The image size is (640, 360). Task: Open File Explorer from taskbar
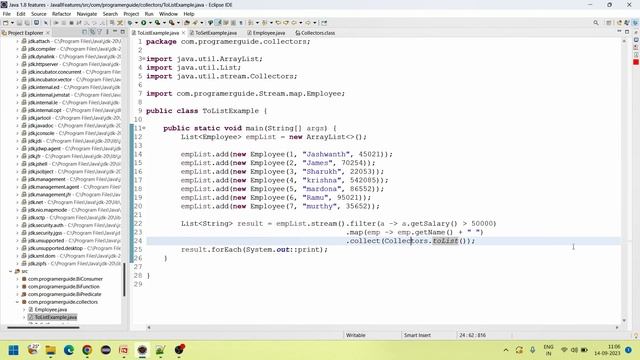[51, 350]
